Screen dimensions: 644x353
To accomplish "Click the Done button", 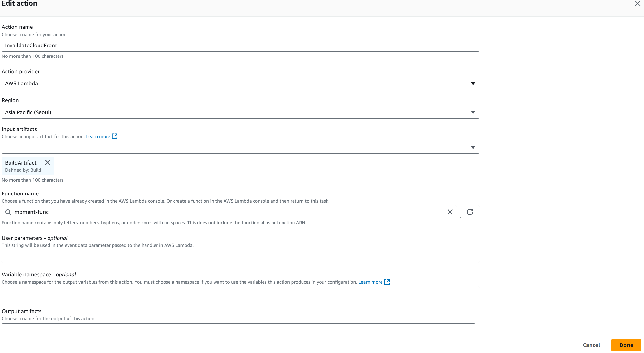I will [626, 345].
